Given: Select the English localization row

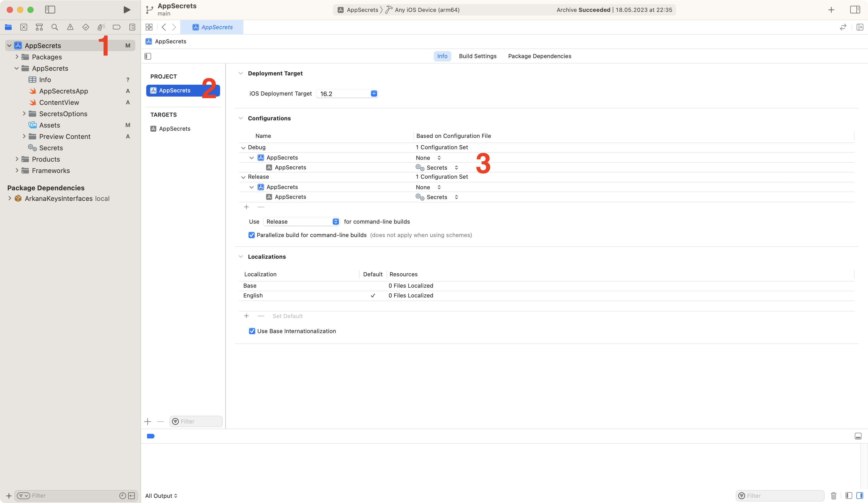Looking at the screenshot, I should coord(546,296).
